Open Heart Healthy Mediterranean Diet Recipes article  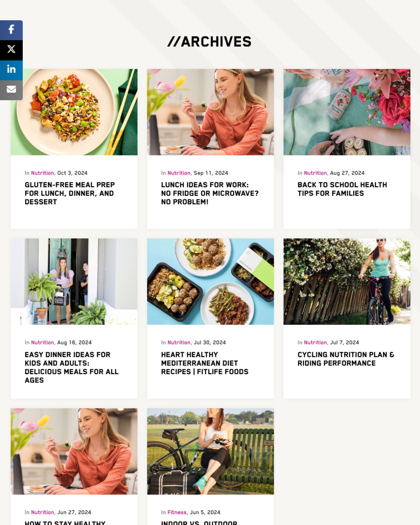pyautogui.click(x=205, y=363)
